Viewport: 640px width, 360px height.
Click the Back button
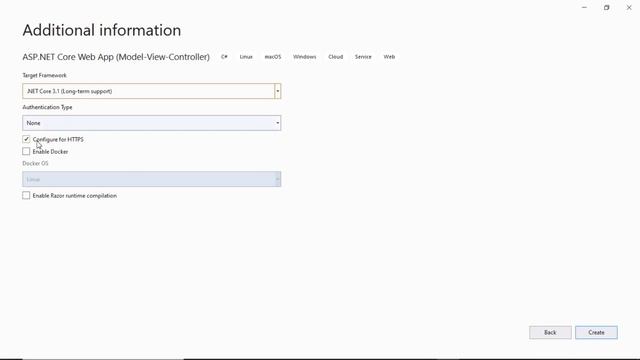point(550,332)
